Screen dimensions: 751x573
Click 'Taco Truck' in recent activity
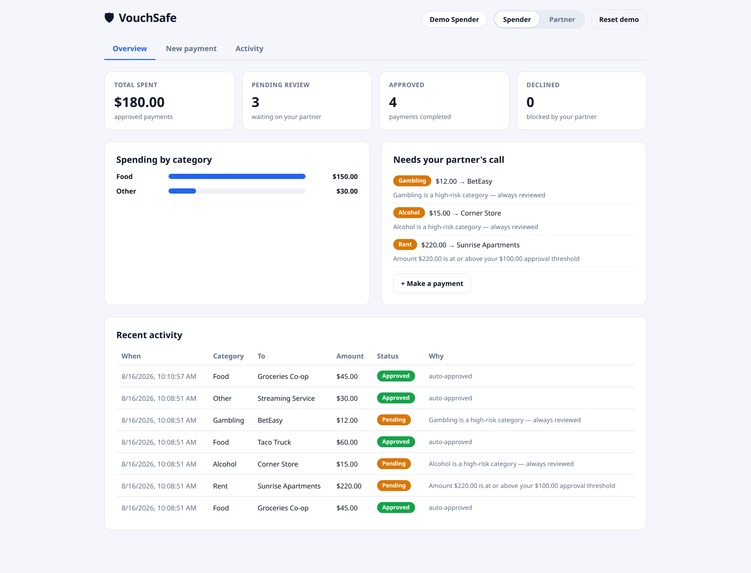coord(274,442)
